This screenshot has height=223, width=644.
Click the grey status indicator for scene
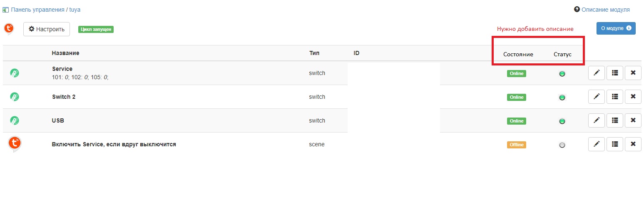pyautogui.click(x=562, y=145)
